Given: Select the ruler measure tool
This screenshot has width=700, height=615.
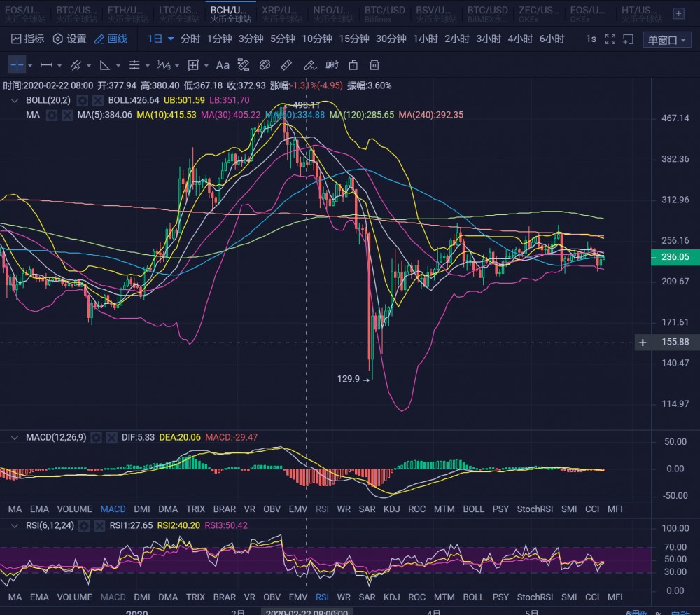Looking at the screenshot, I should [x=286, y=65].
